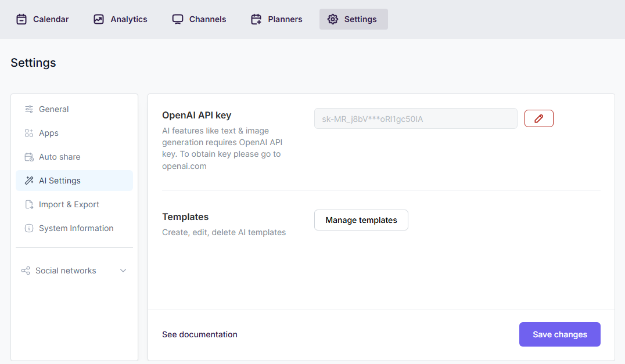Click the Settings page heading
The image size is (625, 364).
point(34,63)
